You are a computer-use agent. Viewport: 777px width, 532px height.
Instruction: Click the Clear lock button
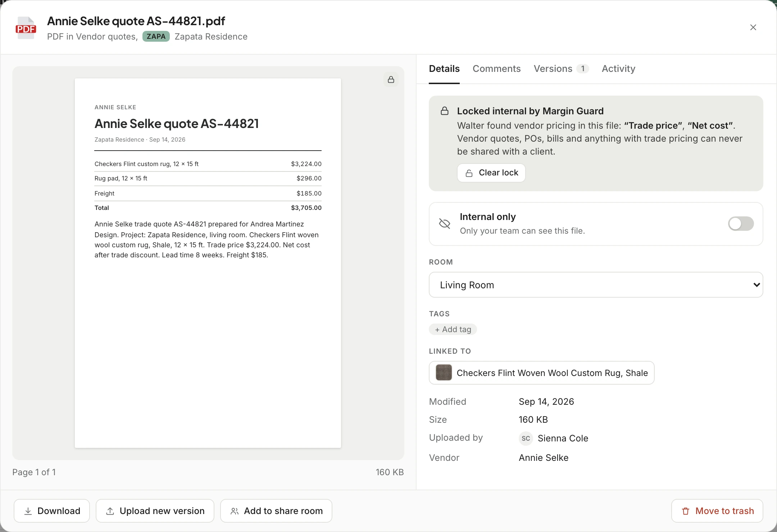tap(491, 173)
